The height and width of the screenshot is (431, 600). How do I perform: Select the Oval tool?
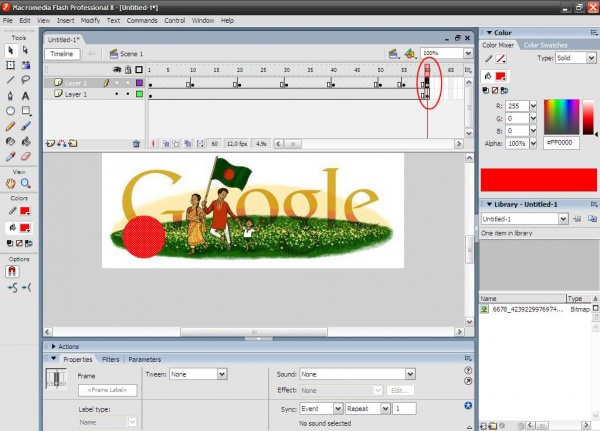click(x=10, y=111)
